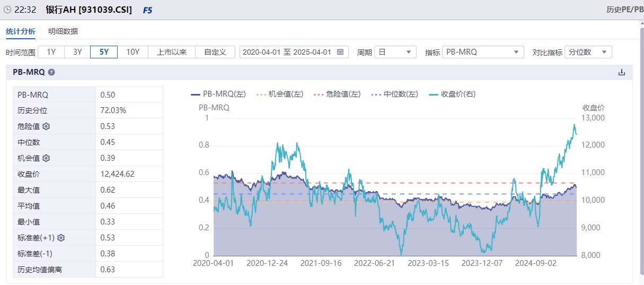This screenshot has width=644, height=285.
Task: Click the 2020-12-24 x-axis date label
Action: (267, 263)
